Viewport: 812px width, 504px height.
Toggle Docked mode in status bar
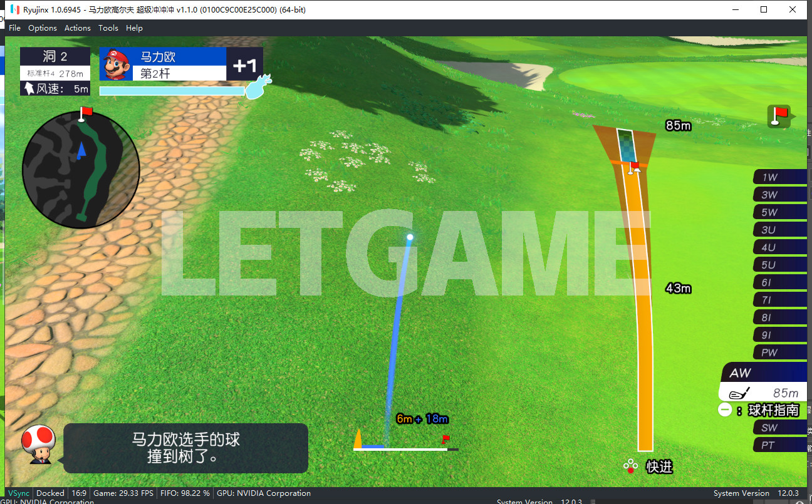coord(50,493)
